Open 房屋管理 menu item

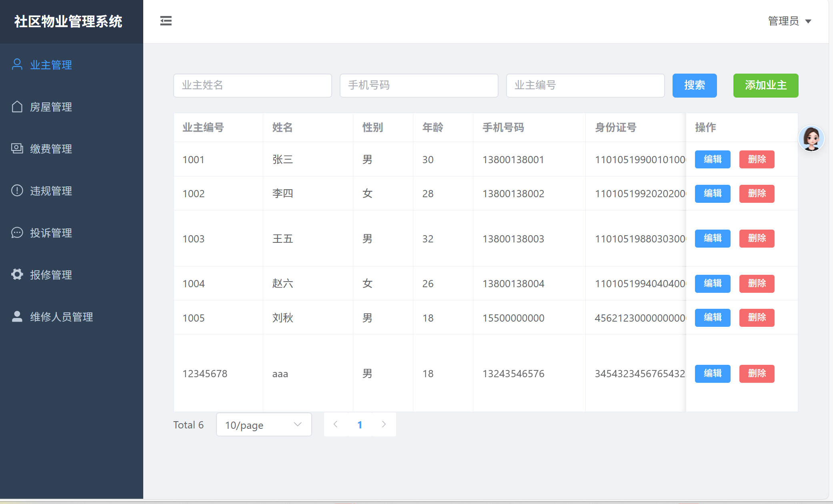[51, 107]
